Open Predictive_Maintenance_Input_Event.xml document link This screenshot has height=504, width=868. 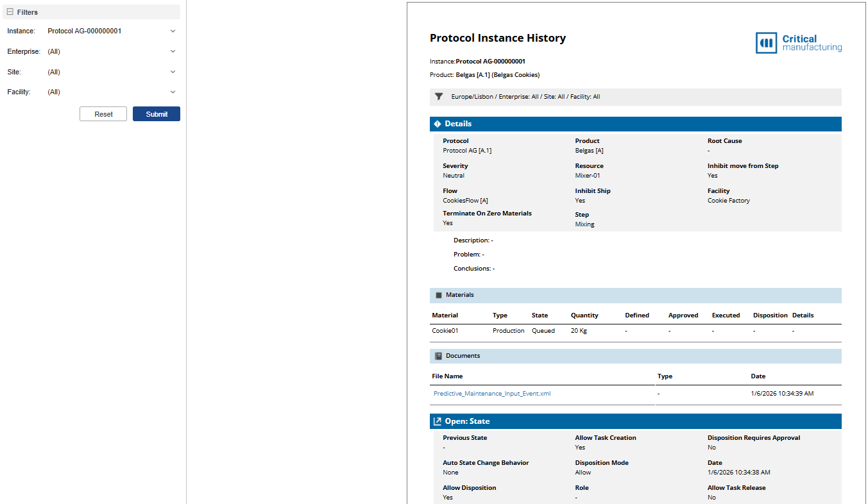(492, 394)
